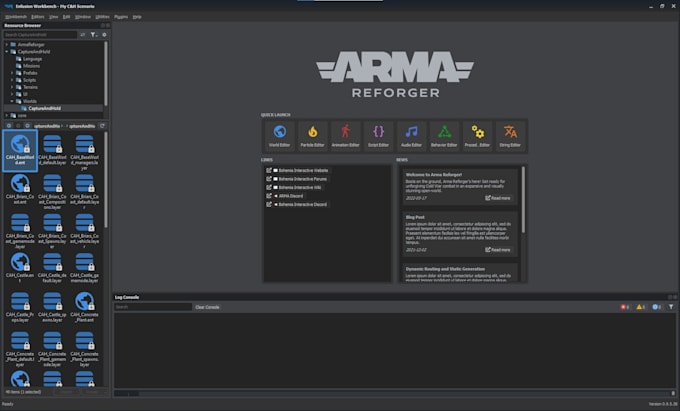Expand the Scripts folder
Screen dimensions: 680x411
[12, 80]
